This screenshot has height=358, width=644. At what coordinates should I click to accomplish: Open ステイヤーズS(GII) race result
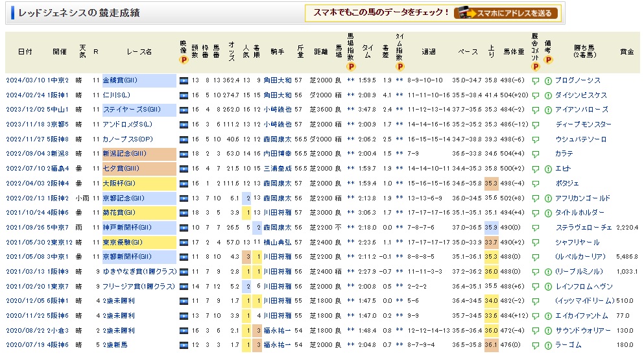tap(129, 110)
